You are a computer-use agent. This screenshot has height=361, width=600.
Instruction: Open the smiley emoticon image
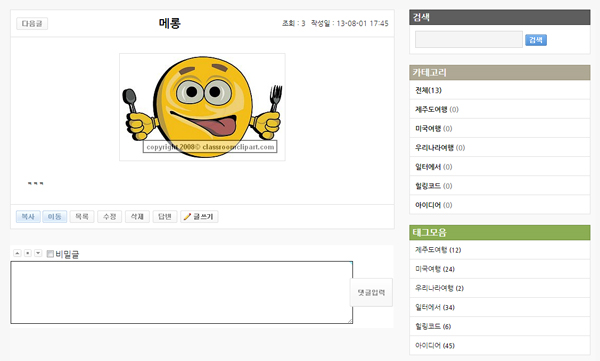click(x=202, y=107)
